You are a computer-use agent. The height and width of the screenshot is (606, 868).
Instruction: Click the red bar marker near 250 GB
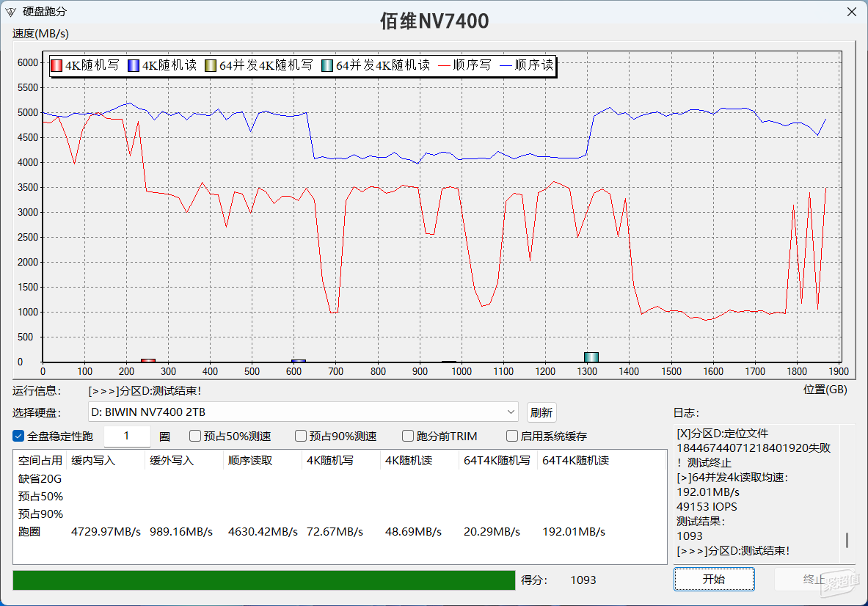pyautogui.click(x=147, y=360)
